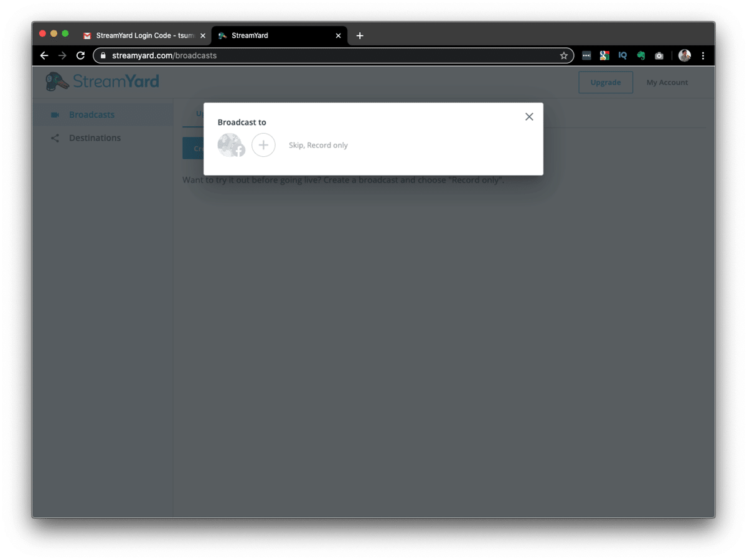Viewport: 747px width, 560px height.
Task: Open the three-dots extension icon
Action: click(586, 55)
